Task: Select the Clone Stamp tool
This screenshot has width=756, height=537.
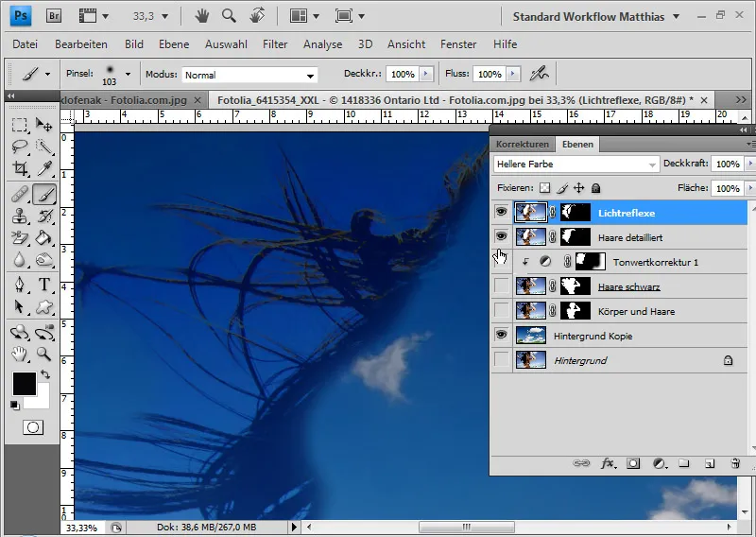Action: click(x=20, y=217)
